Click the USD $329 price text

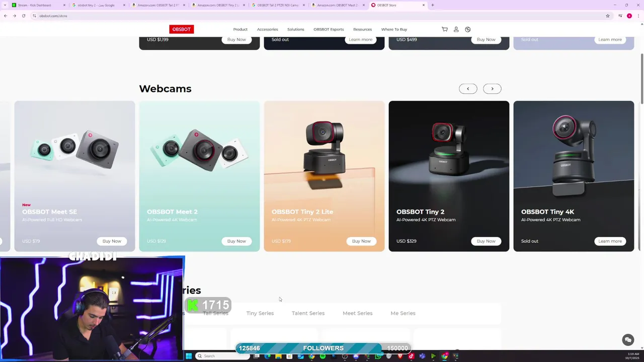click(406, 241)
